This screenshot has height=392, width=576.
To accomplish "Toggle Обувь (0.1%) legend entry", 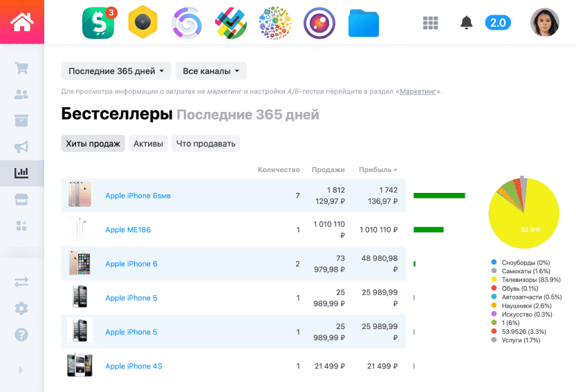I will [x=514, y=288].
